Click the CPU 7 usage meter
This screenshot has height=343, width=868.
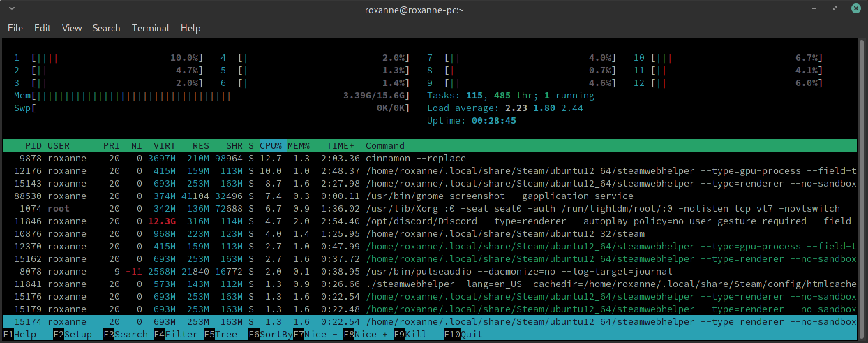522,58
